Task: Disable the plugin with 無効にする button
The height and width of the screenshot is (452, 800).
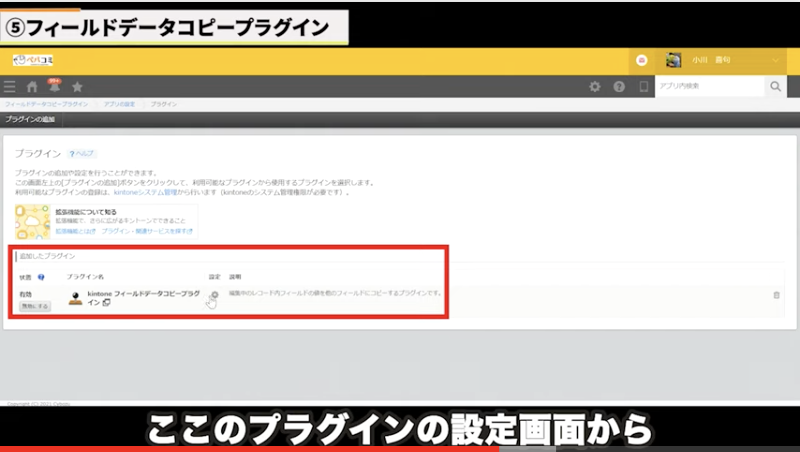Action: 34,306
